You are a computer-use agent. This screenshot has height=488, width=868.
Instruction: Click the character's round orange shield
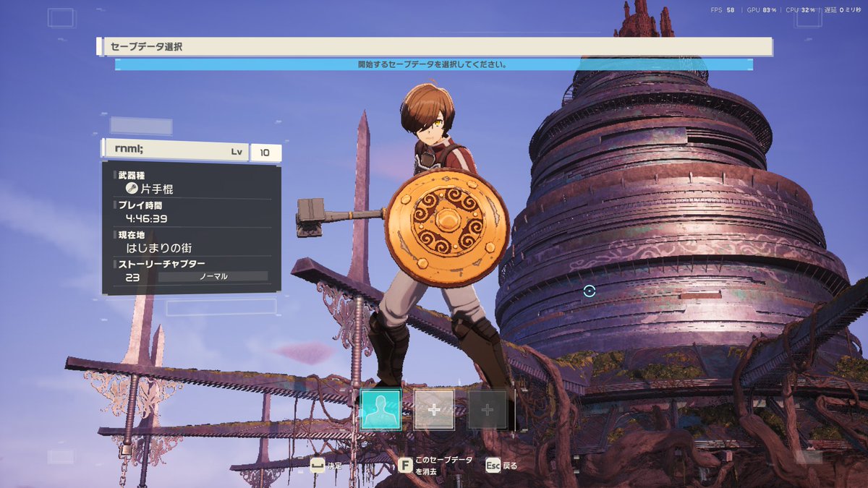click(x=447, y=227)
